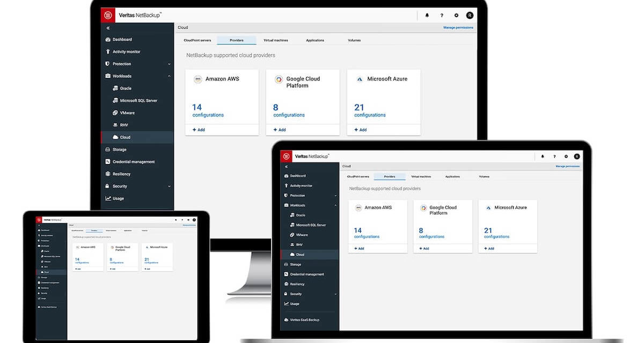Select Providers tab on the monitor
This screenshot has height=343, width=644.
coord(237,40)
